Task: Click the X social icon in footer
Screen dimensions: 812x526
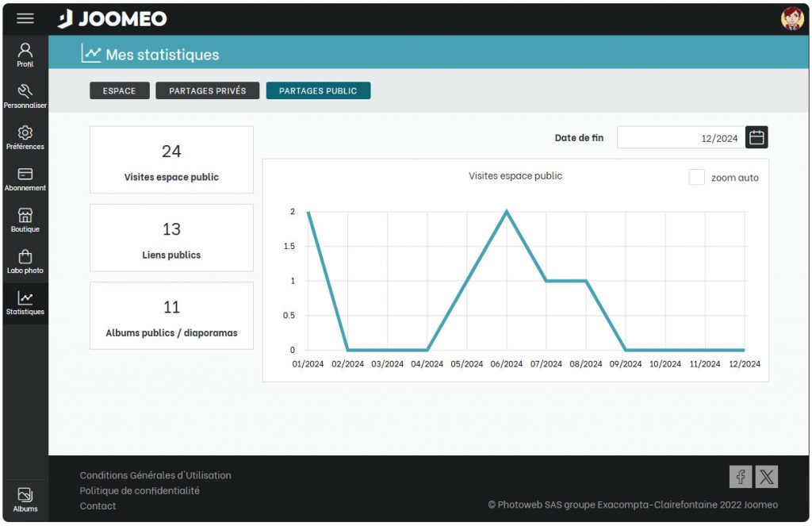Action: click(x=766, y=477)
